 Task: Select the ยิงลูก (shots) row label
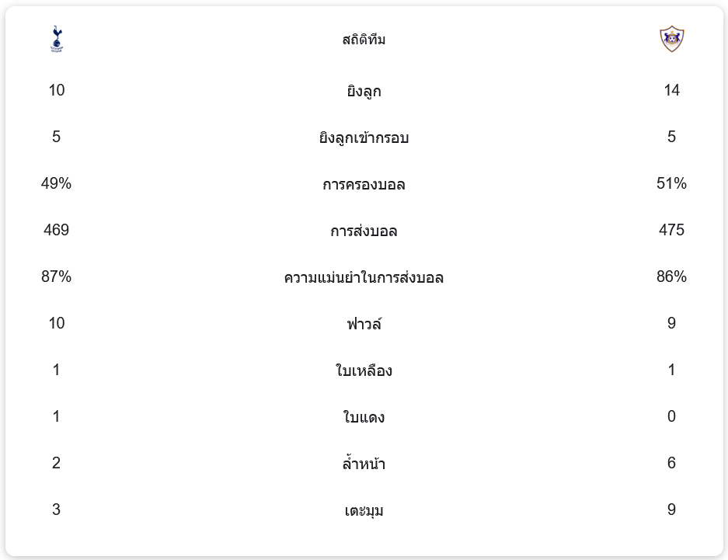(364, 91)
